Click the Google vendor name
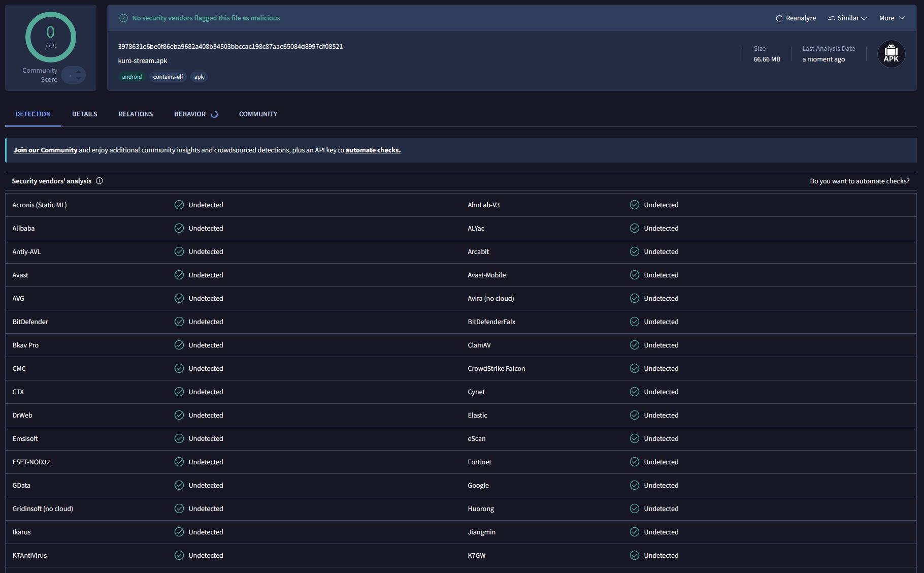 pyautogui.click(x=478, y=485)
